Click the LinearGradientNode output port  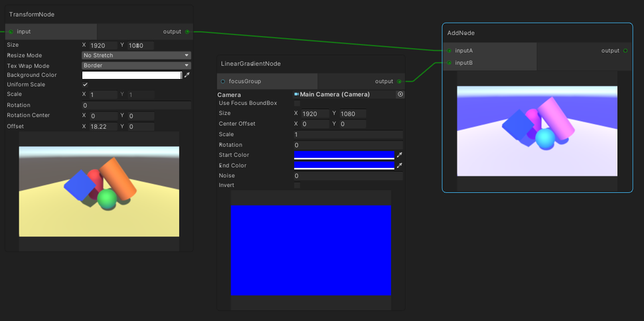(400, 82)
